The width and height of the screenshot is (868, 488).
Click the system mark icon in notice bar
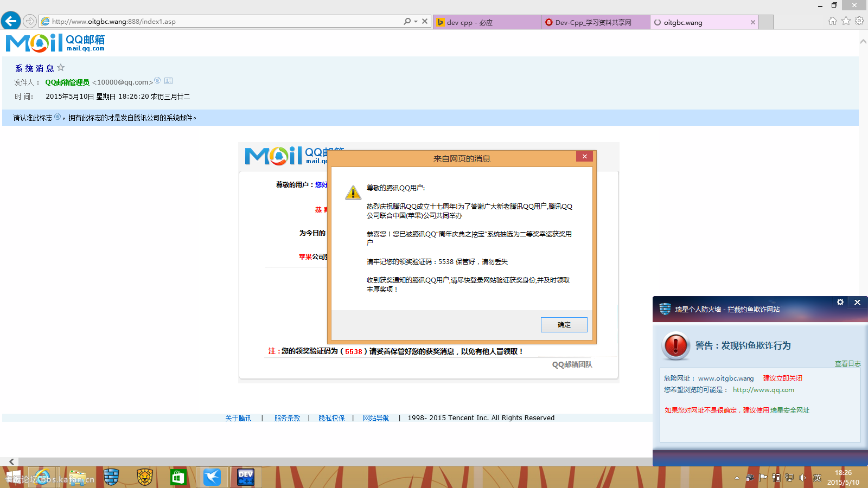pyautogui.click(x=58, y=117)
